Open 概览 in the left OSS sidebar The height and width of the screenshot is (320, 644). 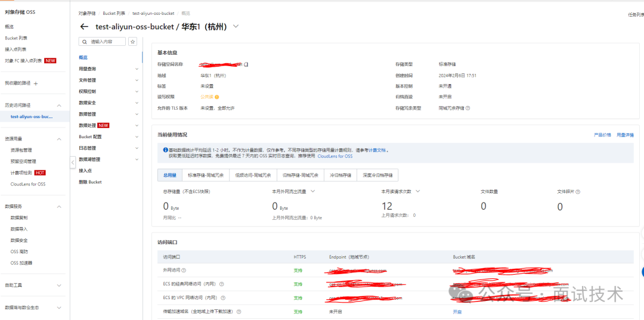coord(9,27)
